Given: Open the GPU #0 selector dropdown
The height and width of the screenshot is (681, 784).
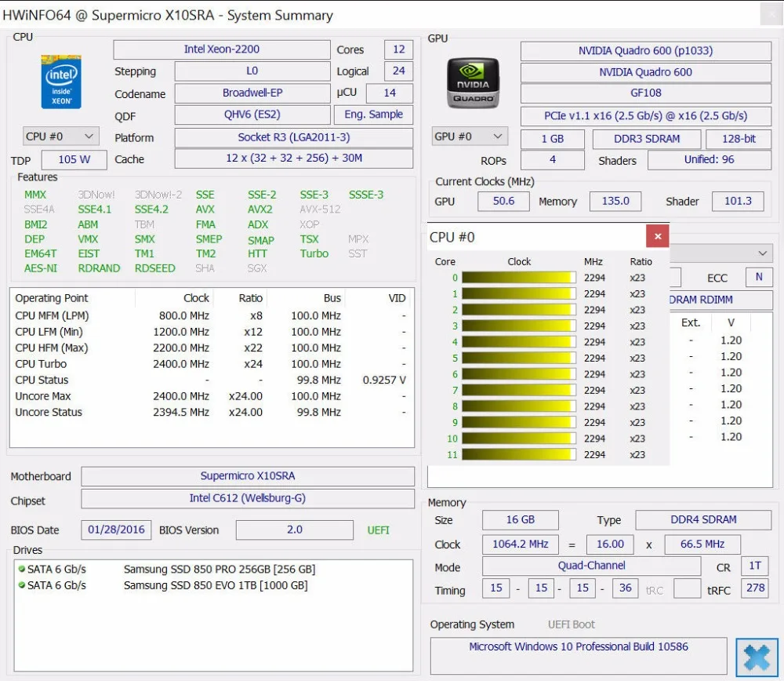Looking at the screenshot, I should (x=470, y=136).
